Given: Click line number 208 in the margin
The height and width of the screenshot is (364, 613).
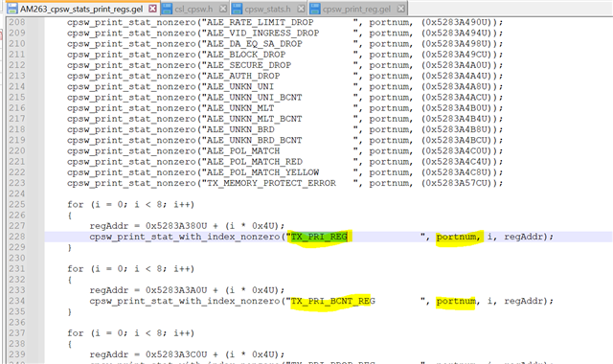Looking at the screenshot, I should (17, 22).
